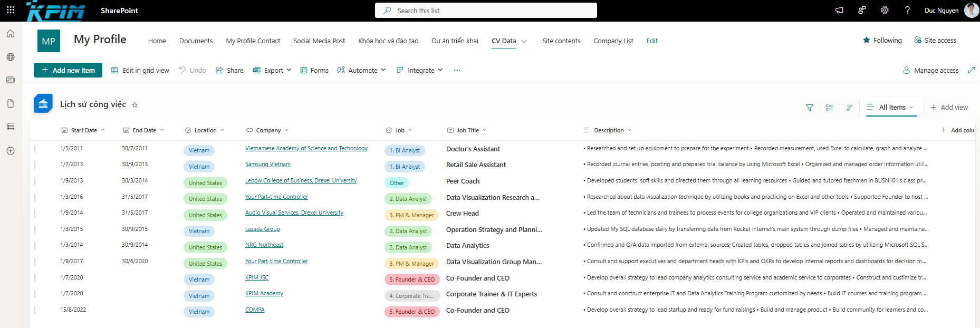
Task: Click Undo in the command bar
Action: (x=193, y=70)
